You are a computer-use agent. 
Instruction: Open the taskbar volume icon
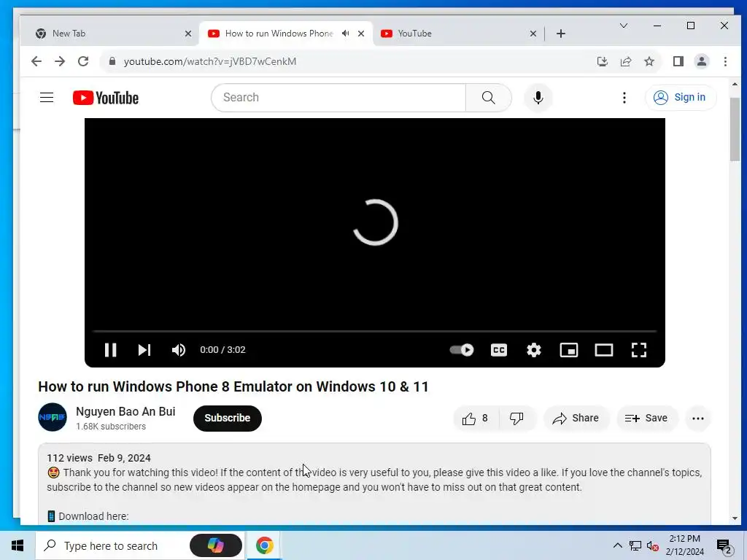tap(652, 545)
